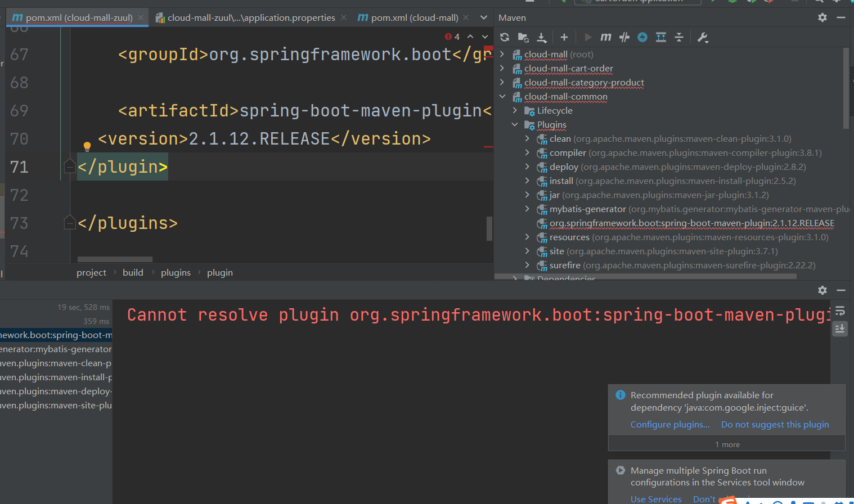Click editor horizontal scrollbar thumb
Viewport: 854px width, 504px height.
(x=115, y=259)
